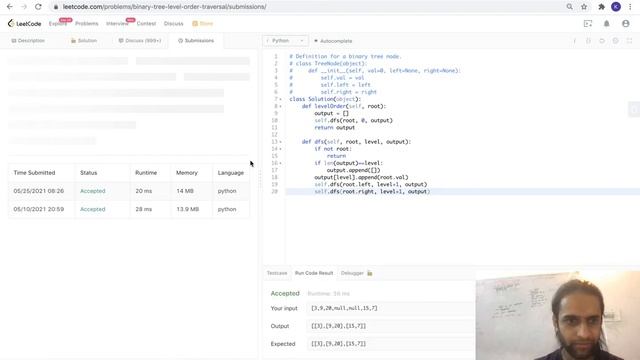Open the Problems menu item
The image size is (640, 360).
[x=87, y=24]
